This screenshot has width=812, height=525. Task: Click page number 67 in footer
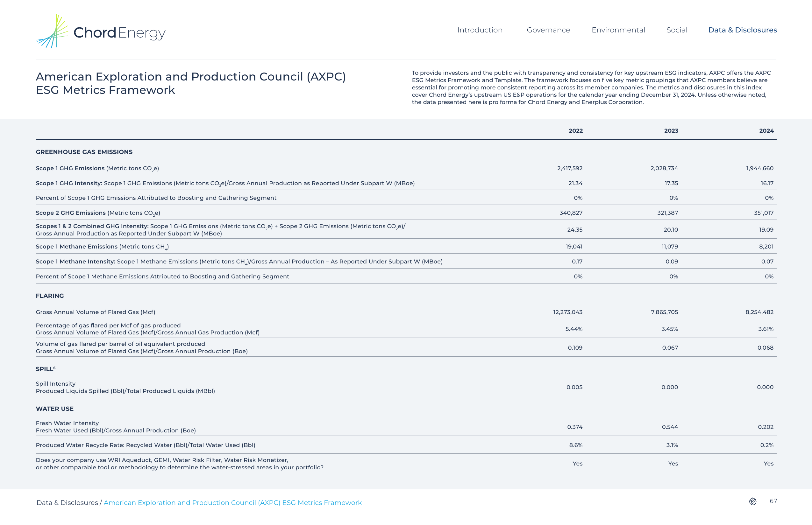[x=773, y=501]
